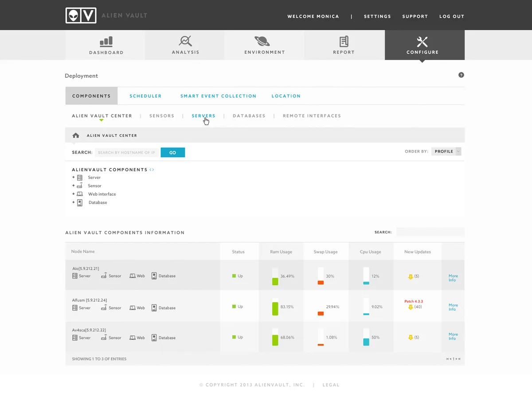Click the Server icon in the Av4sca row
This screenshot has width=532, height=398.
tap(75, 338)
